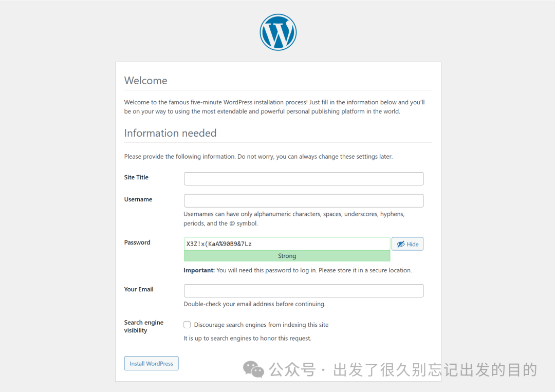Screen dimensions: 555x392
Task: Select the generated Password field
Action: click(x=287, y=244)
